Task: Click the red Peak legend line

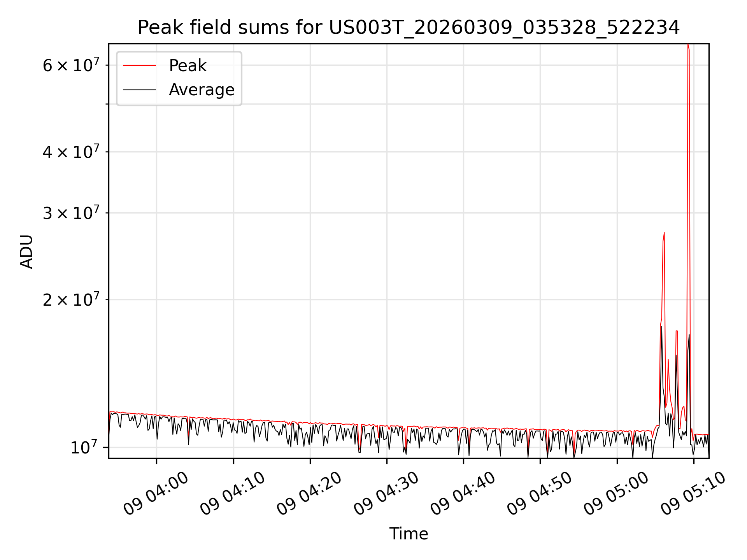Action: pyautogui.click(x=139, y=66)
